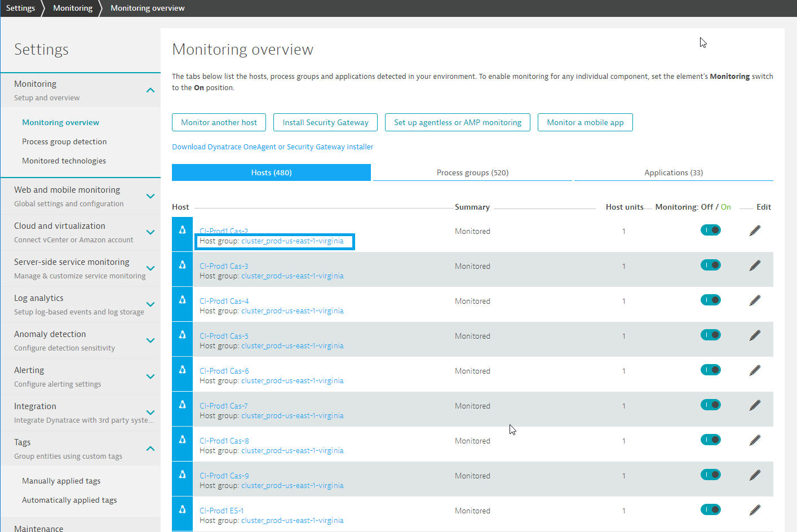The height and width of the screenshot is (532, 797).
Task: Edit host CI-Prod1 Cas-6 with pencil icon
Action: coord(755,370)
